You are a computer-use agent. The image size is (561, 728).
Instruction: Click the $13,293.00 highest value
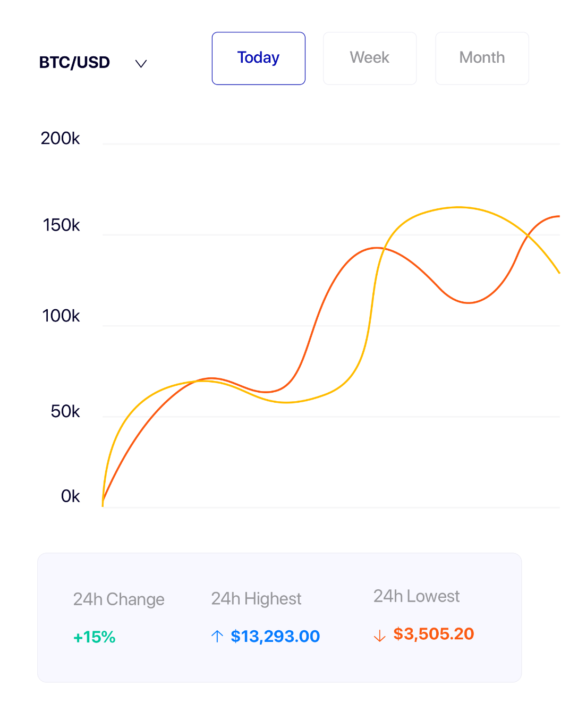coord(275,636)
